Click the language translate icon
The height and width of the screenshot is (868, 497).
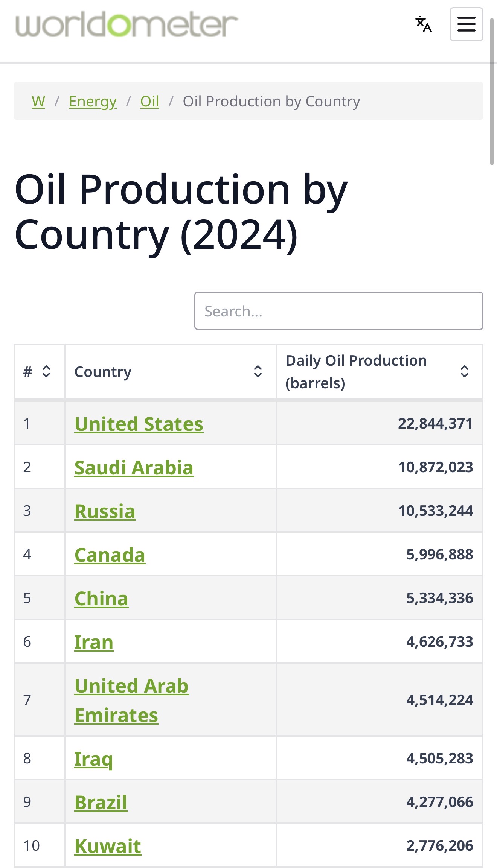pos(424,24)
